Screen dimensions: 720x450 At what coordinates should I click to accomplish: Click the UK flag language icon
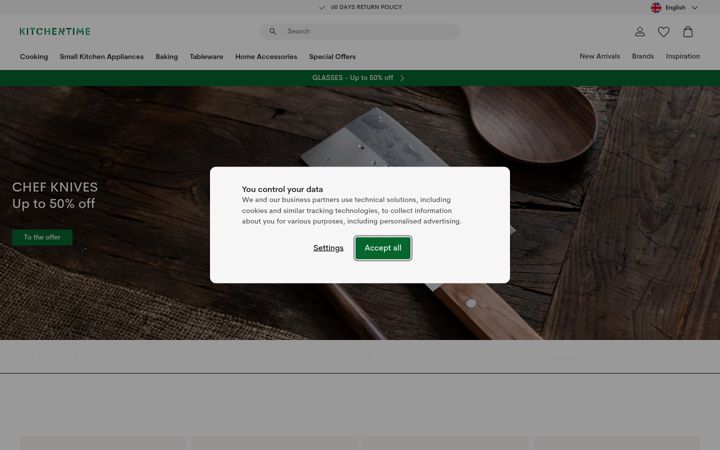[656, 7]
